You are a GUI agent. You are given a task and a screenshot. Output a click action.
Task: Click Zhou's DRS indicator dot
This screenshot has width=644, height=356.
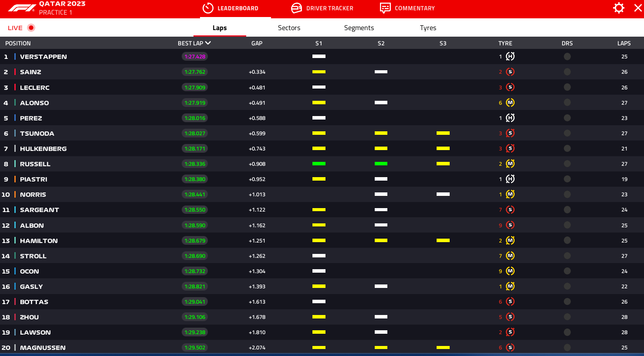point(567,317)
